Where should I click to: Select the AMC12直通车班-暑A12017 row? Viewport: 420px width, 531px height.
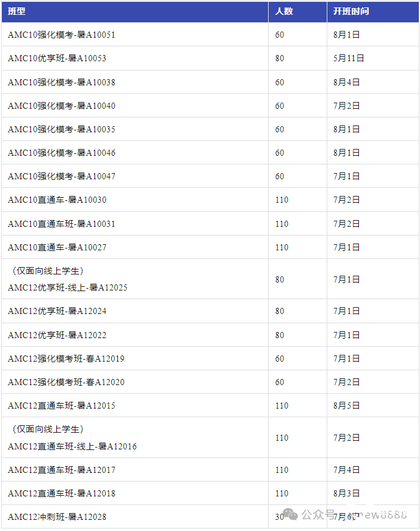pyautogui.click(x=210, y=470)
